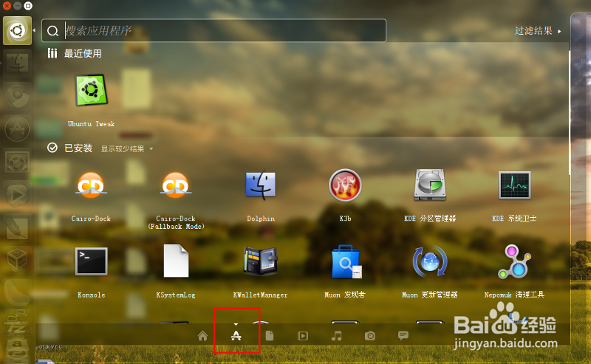Image resolution: width=591 pixels, height=364 pixels.
Task: Open media player icon in launcher
Action: click(17, 195)
